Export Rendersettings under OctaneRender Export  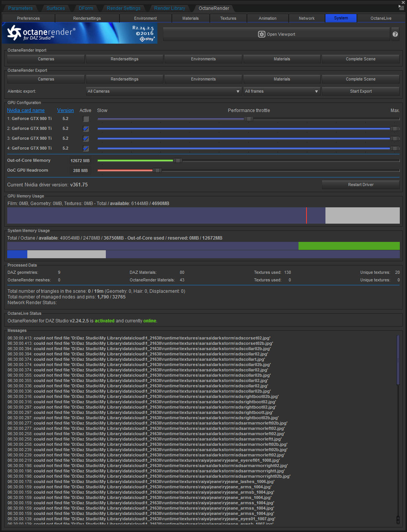[x=125, y=79]
